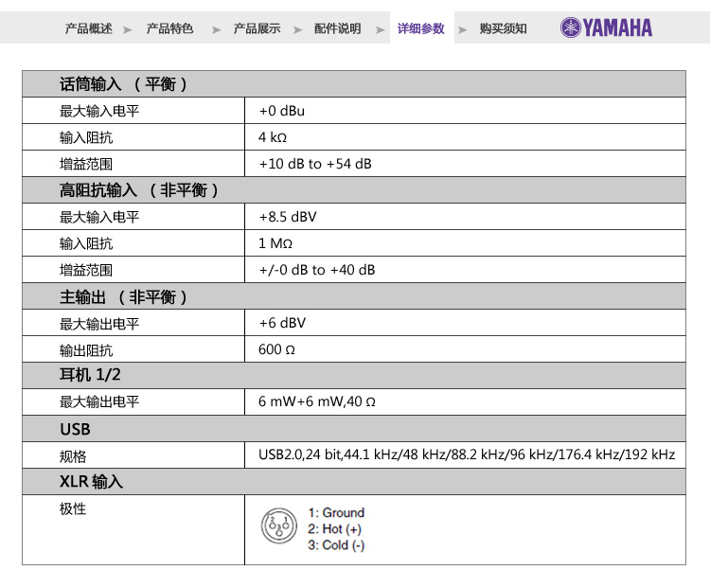Click the 1 MΩ impedance value
The width and height of the screenshot is (710, 588).
click(275, 243)
